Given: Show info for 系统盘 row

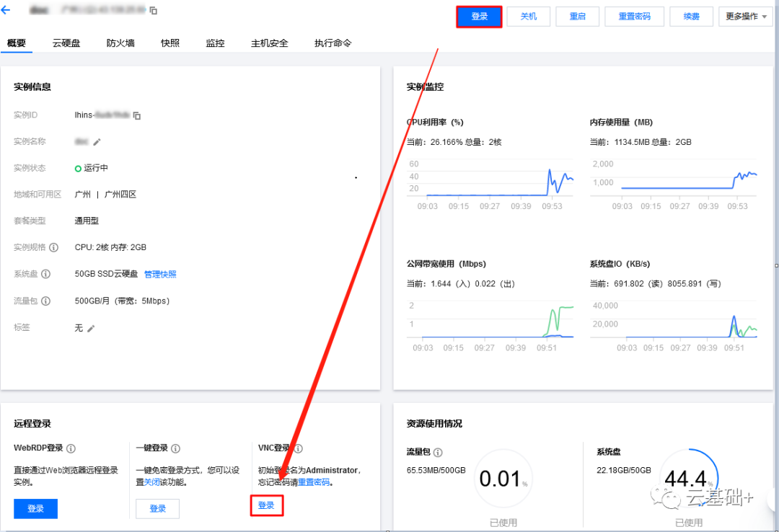Looking at the screenshot, I should 45,274.
